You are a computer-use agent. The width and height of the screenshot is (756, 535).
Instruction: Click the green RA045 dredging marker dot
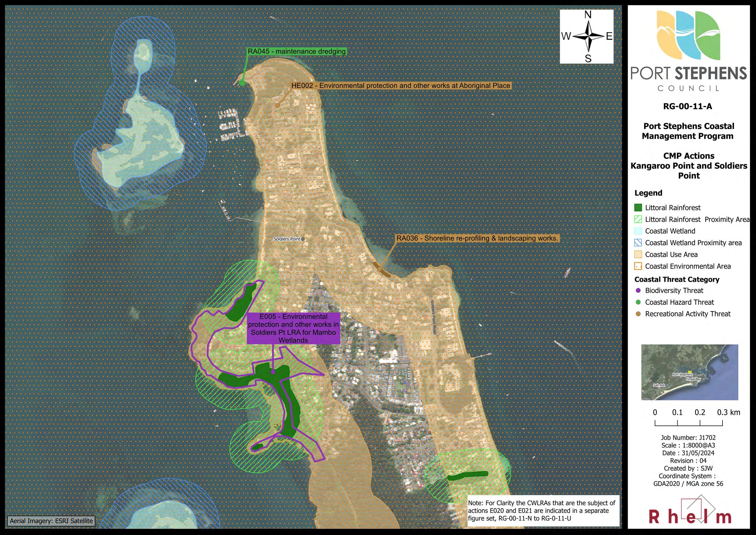click(242, 83)
